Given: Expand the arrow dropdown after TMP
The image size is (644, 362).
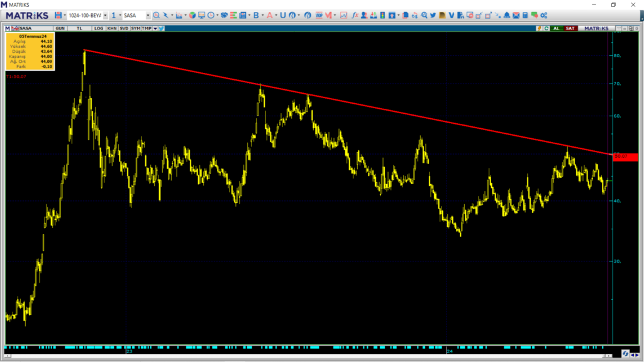Looking at the screenshot, I should coord(155,28).
